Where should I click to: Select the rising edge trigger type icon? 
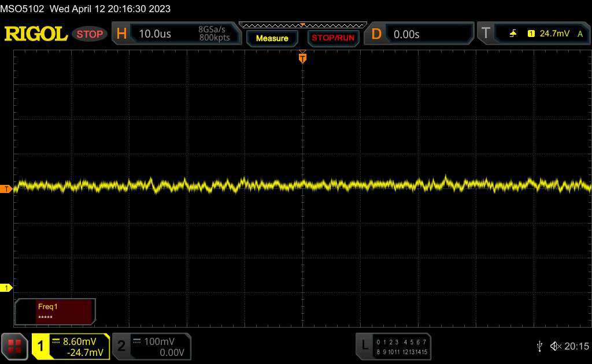[x=513, y=34]
